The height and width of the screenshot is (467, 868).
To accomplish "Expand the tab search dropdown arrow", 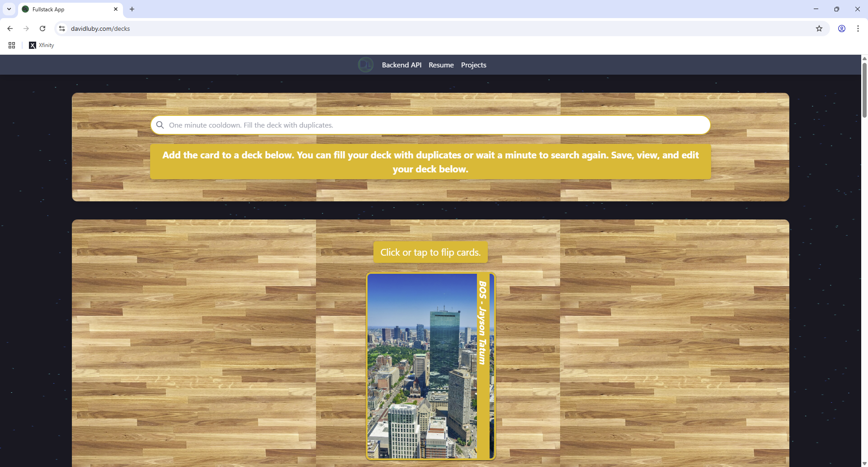I will (9, 9).
